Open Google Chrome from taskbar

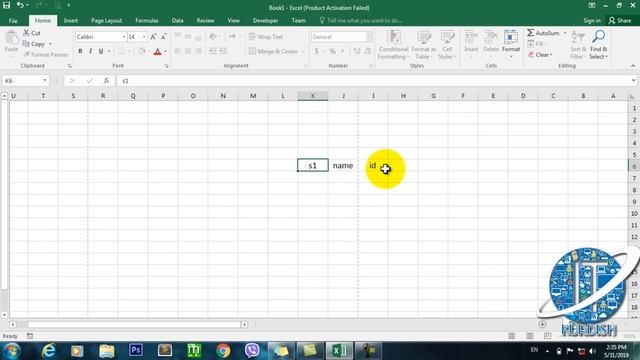(223, 351)
